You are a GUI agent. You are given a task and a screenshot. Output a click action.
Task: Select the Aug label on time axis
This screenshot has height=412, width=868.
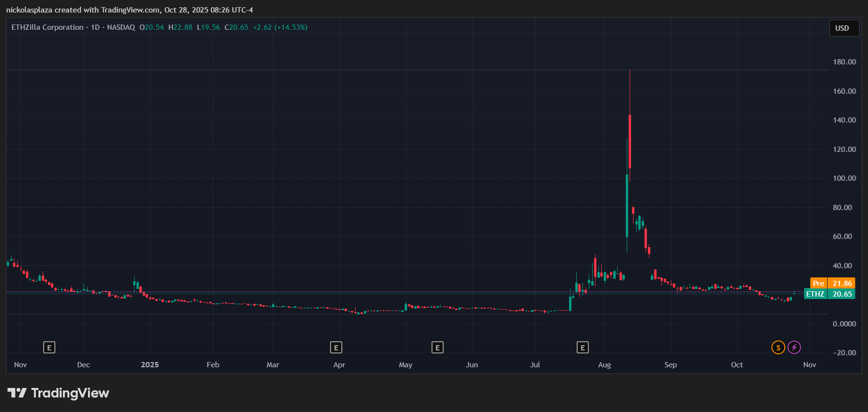click(604, 365)
